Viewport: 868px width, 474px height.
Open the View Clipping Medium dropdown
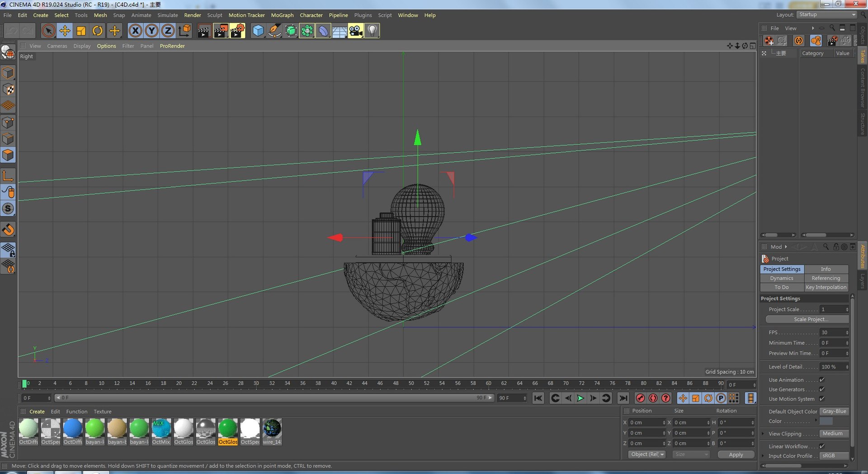[834, 433]
